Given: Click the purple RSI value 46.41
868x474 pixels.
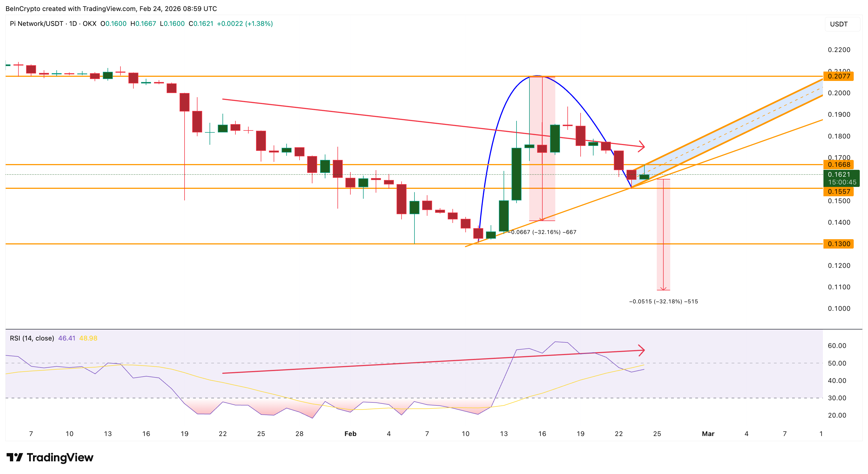Looking at the screenshot, I should tap(67, 338).
